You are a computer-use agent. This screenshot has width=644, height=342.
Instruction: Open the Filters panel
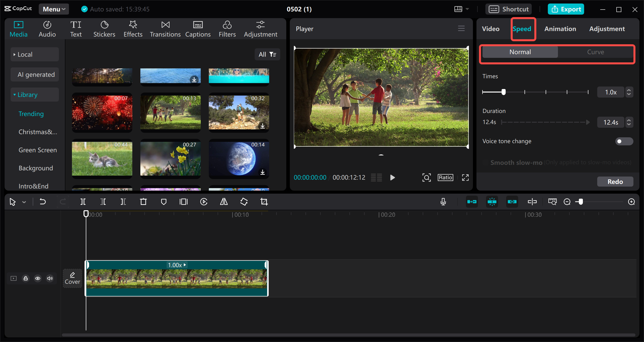tap(227, 28)
